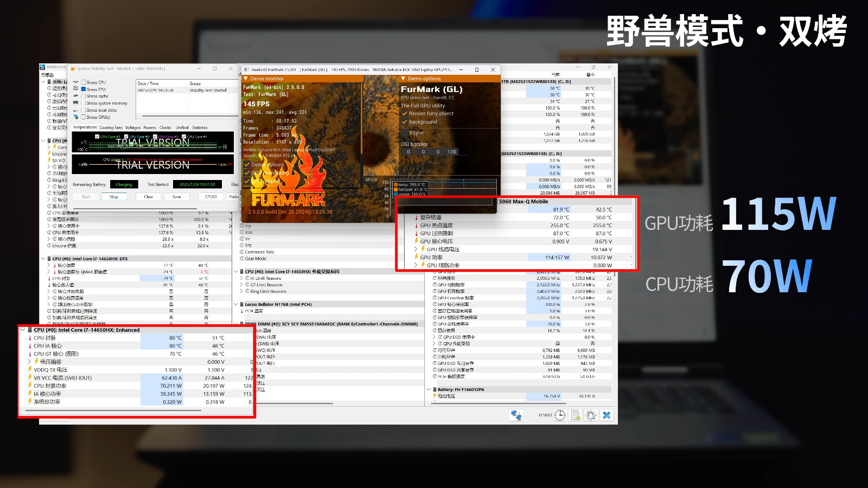The width and height of the screenshot is (868, 488).
Task: Click thermometer icon on GPU 热点温度 row
Action: point(416,226)
